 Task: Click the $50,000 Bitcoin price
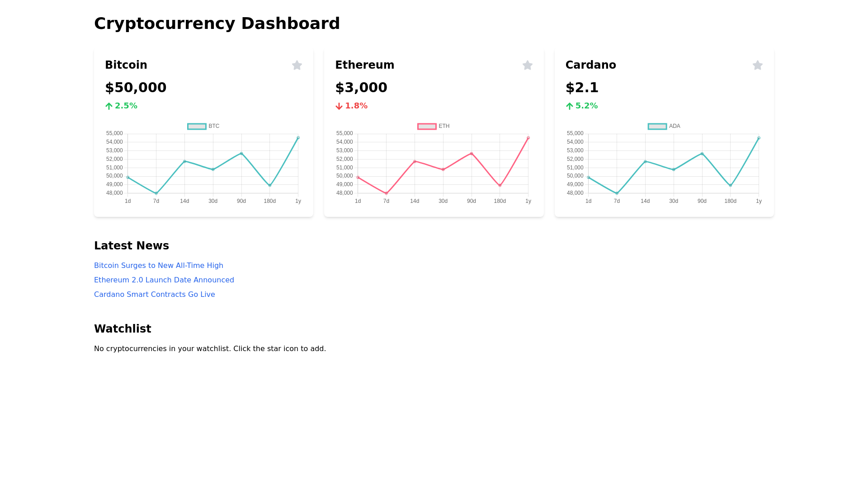(136, 88)
